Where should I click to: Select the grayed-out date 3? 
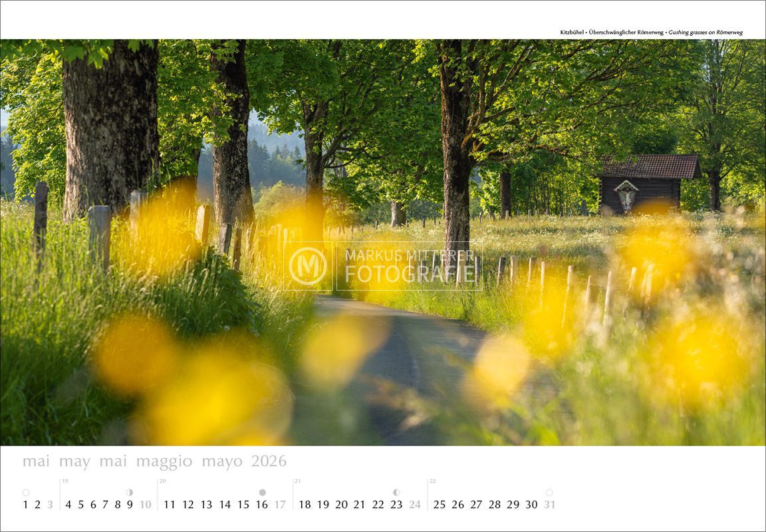(x=49, y=504)
